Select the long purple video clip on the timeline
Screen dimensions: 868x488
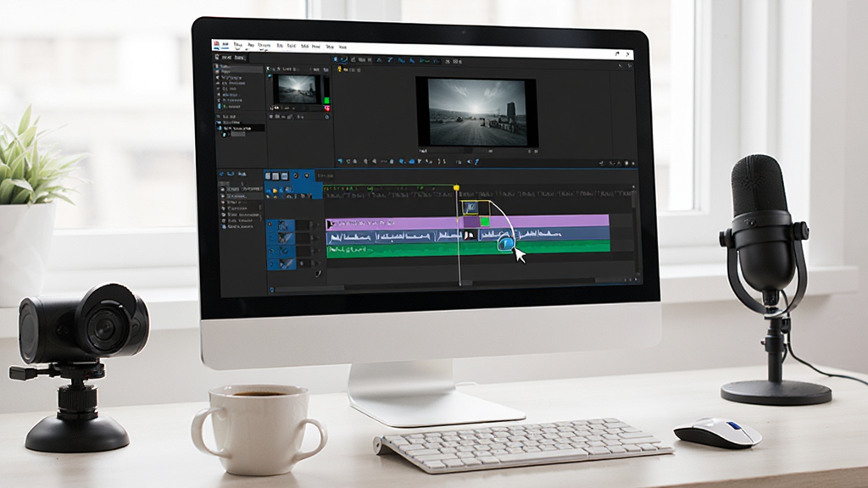tap(468, 221)
